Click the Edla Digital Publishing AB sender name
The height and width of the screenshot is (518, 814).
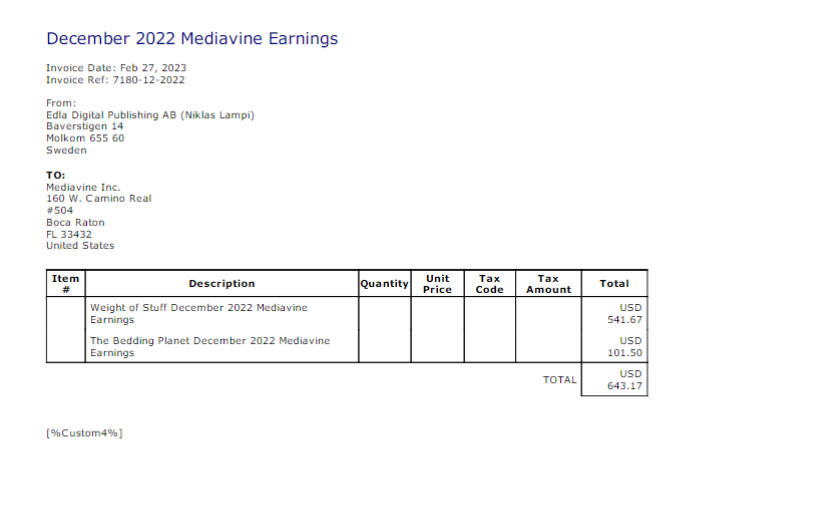click(x=150, y=115)
